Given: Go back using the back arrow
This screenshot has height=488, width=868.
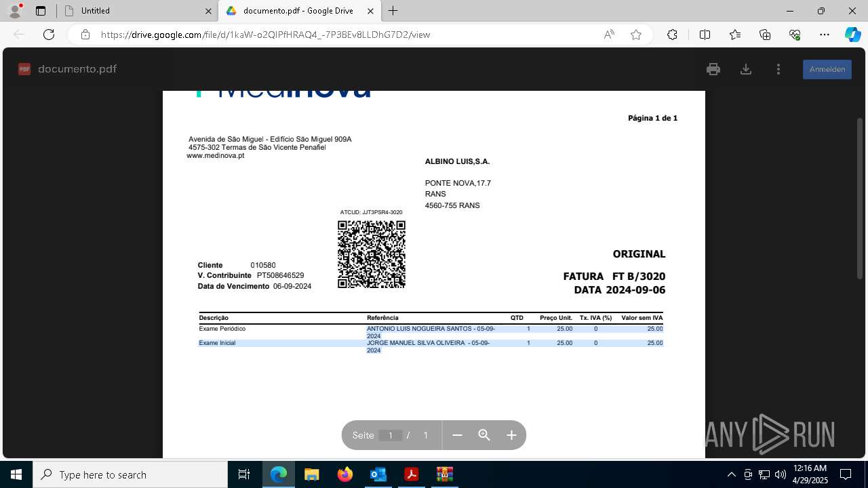Looking at the screenshot, I should pos(19,35).
